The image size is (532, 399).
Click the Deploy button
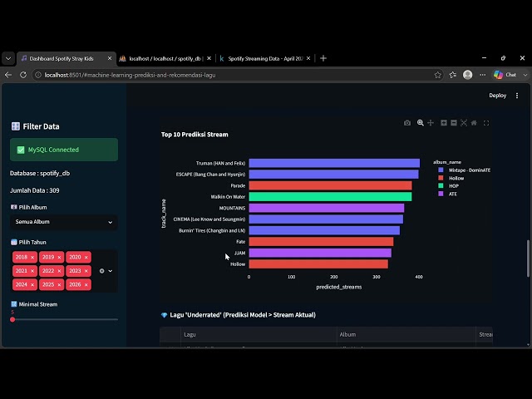tap(497, 96)
